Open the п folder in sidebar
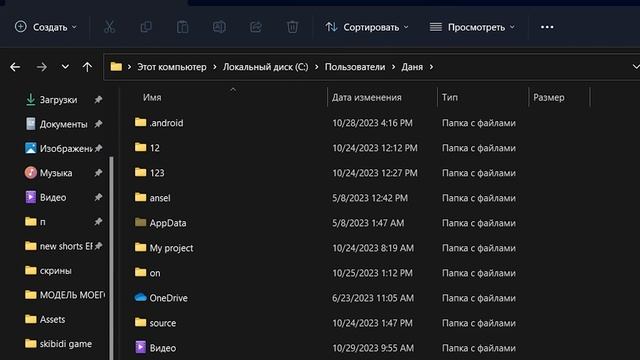The image size is (640, 360). pos(42,222)
